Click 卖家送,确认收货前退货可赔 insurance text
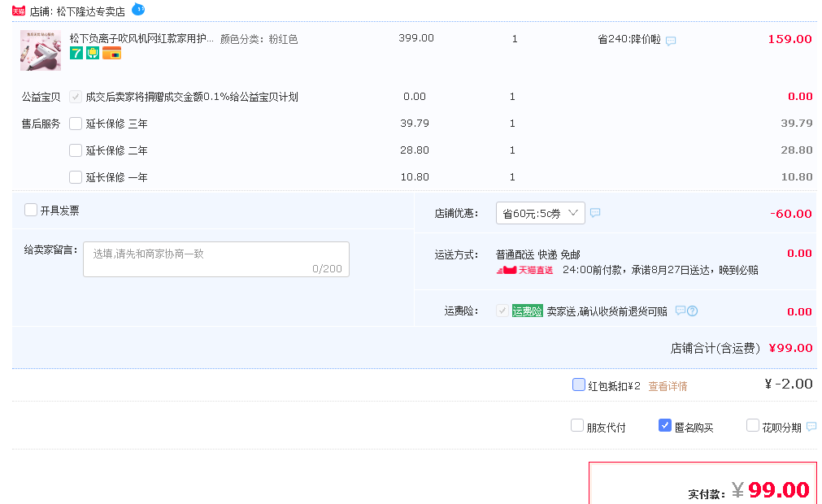822x504 pixels. [607, 311]
